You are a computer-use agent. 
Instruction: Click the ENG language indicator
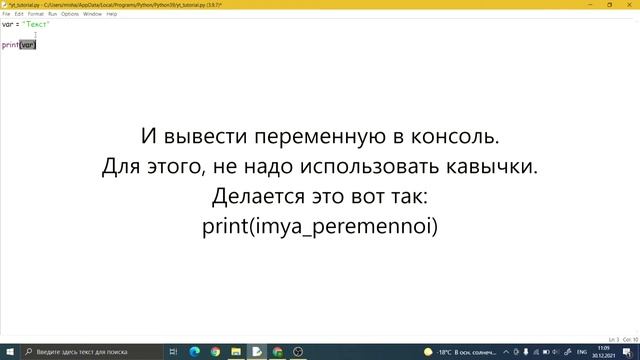pos(582,352)
